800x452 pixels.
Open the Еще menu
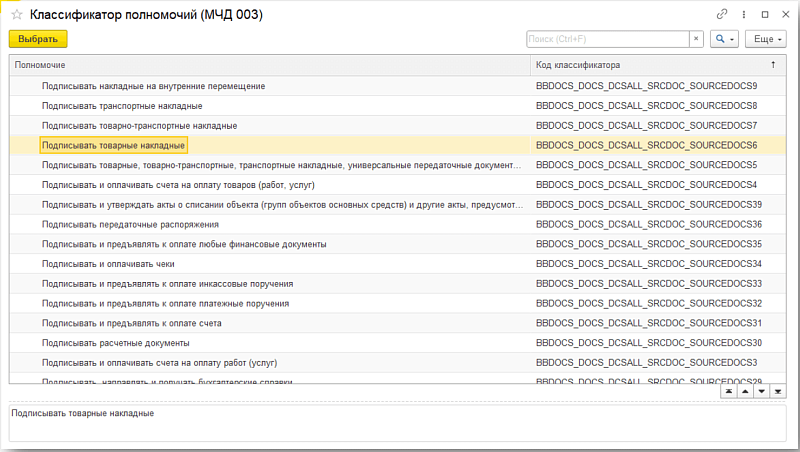(765, 39)
